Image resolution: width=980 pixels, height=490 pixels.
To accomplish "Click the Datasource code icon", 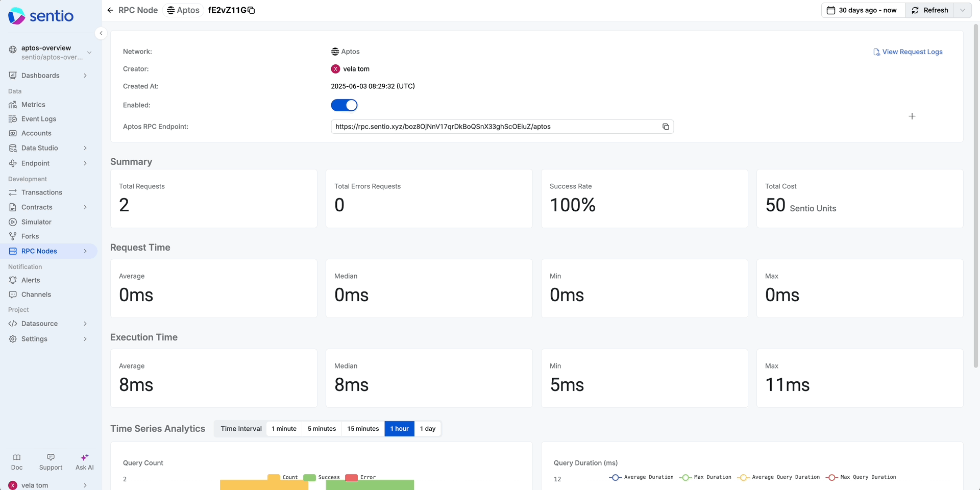I will tap(13, 324).
